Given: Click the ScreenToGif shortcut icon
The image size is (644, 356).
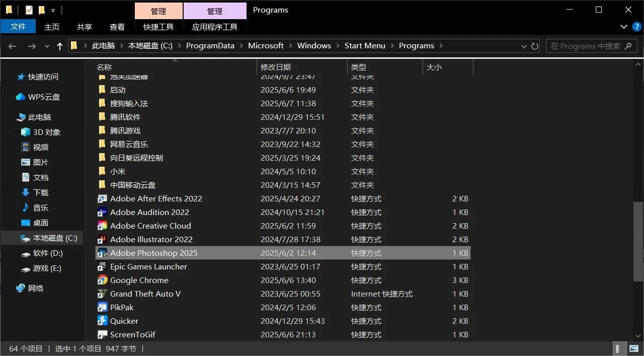Looking at the screenshot, I should [102, 335].
